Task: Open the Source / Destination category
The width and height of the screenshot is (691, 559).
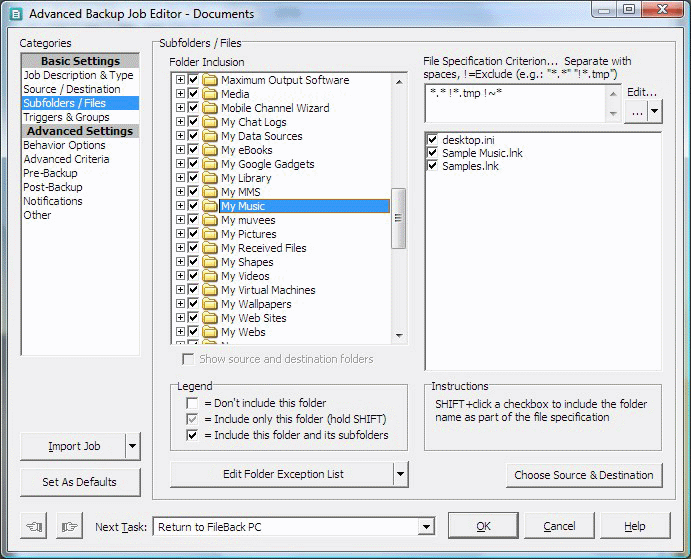Action: click(72, 89)
